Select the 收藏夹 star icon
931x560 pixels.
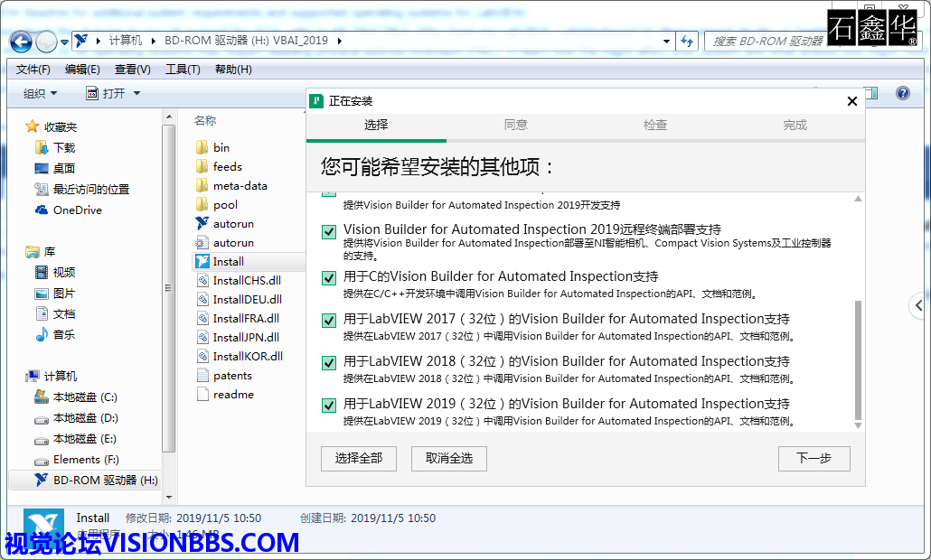32,126
